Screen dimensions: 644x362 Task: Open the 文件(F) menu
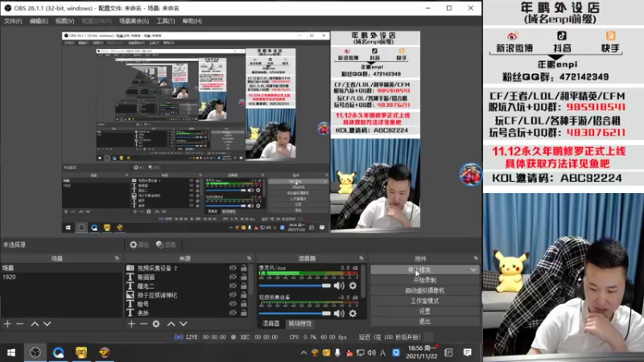click(x=13, y=21)
